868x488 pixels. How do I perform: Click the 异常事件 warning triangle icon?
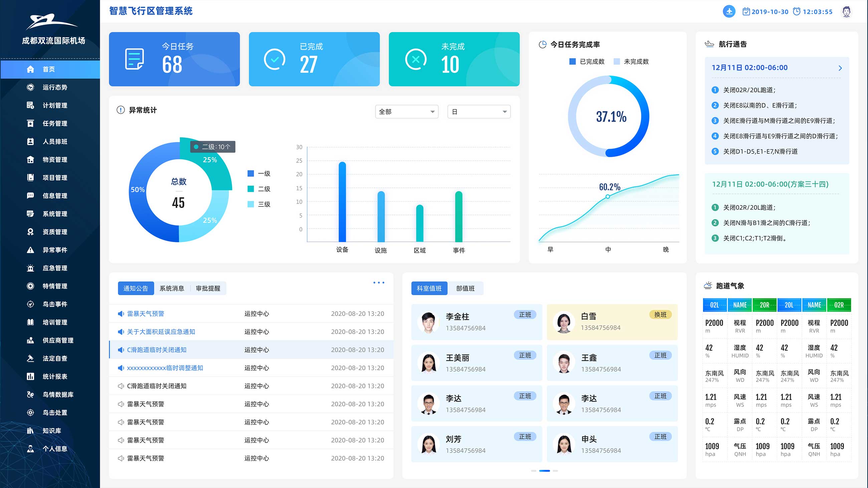(x=30, y=250)
